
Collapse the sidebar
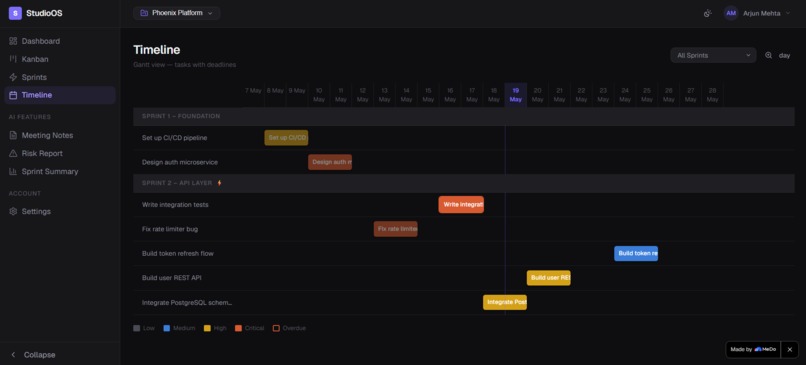60,355
